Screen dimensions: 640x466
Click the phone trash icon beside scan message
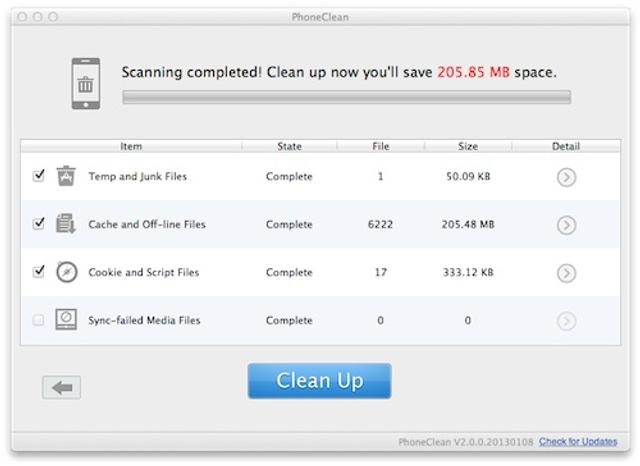coord(85,83)
